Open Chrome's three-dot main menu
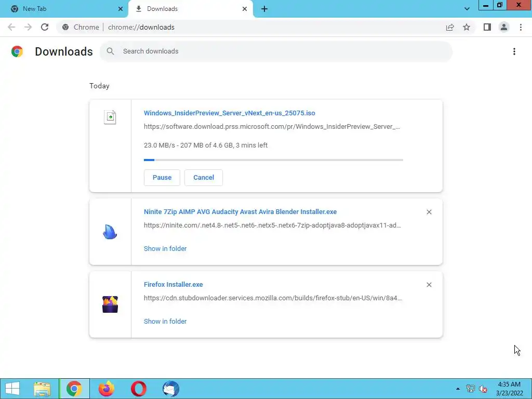532x399 pixels. 521,27
